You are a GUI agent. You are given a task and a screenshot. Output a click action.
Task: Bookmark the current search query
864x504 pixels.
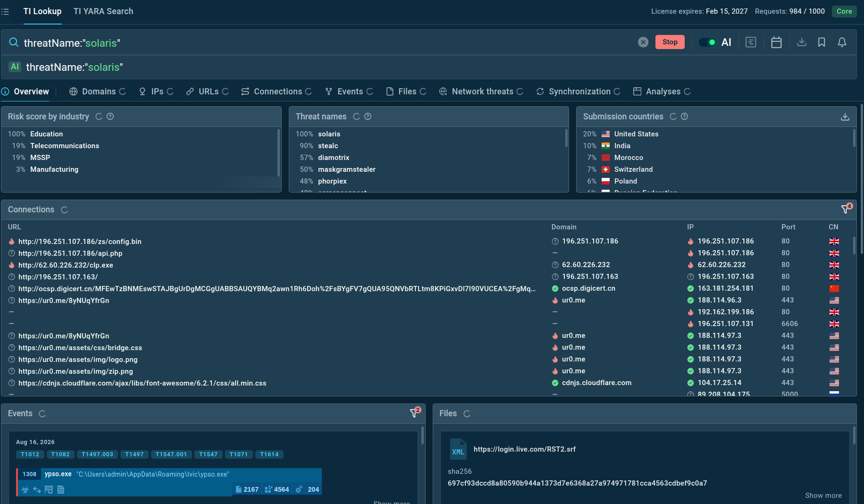[x=822, y=42]
